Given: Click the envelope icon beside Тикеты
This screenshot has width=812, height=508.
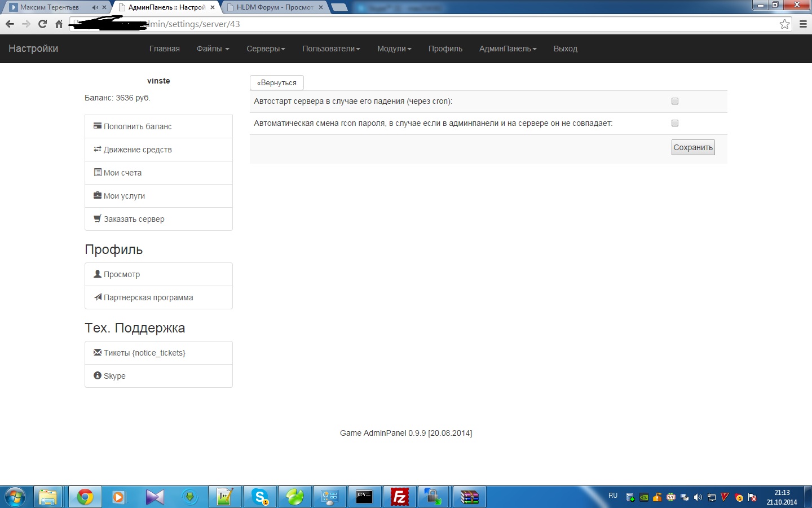Looking at the screenshot, I should point(98,352).
